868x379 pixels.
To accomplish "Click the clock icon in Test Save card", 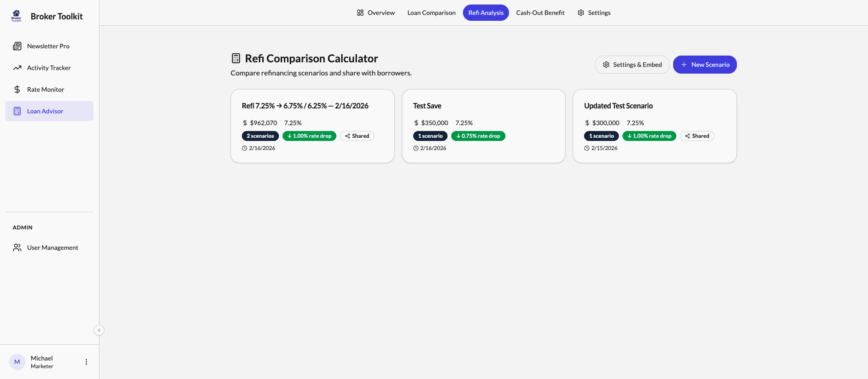I will (416, 148).
